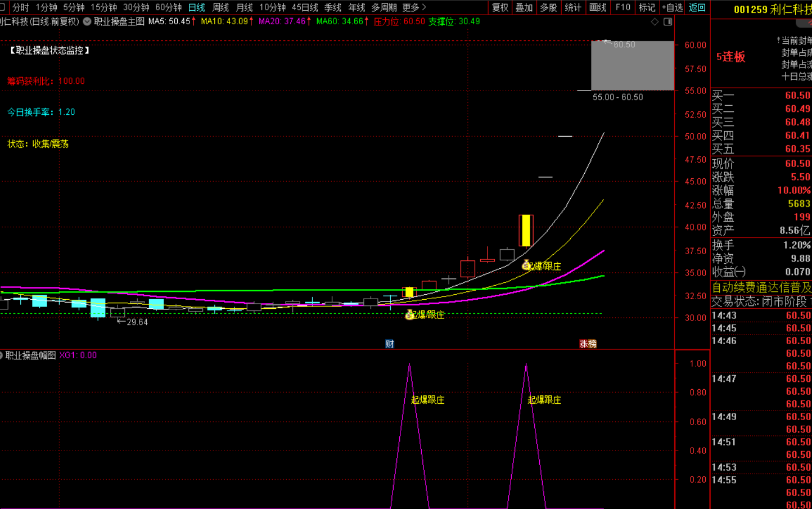Viewport: 812px width, 509px height.
Task: Select the 1分钟 period
Action: 46,7
